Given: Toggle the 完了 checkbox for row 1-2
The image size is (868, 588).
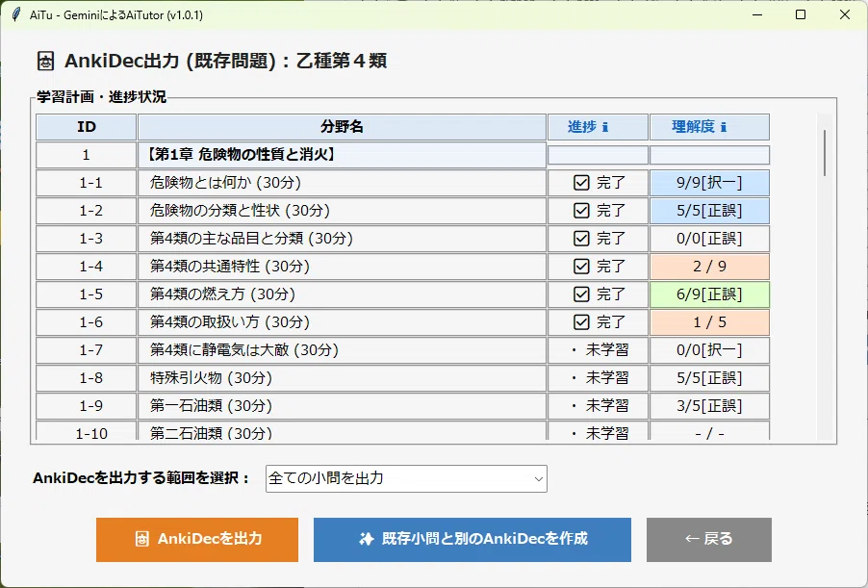Looking at the screenshot, I should (x=581, y=211).
